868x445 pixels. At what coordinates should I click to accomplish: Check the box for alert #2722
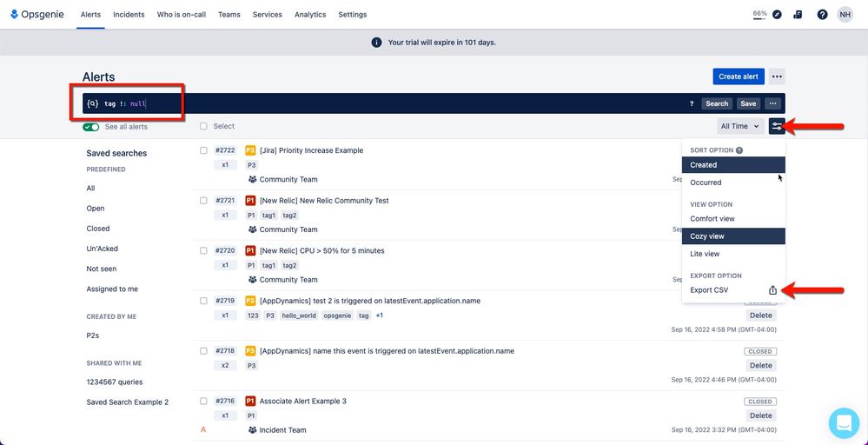pos(203,150)
